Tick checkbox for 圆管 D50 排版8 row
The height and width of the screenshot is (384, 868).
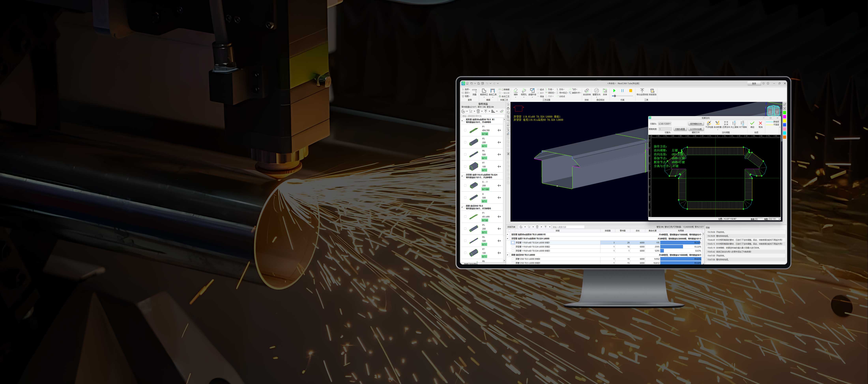click(513, 259)
